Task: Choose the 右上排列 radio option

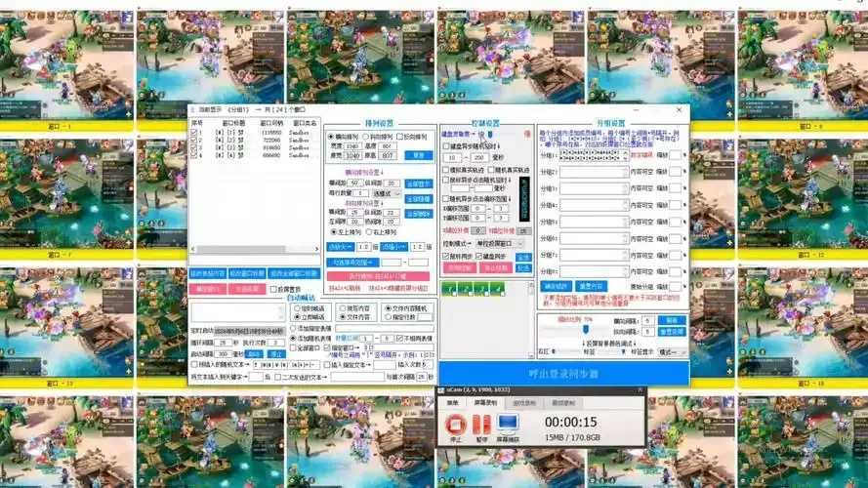Action: pos(382,232)
